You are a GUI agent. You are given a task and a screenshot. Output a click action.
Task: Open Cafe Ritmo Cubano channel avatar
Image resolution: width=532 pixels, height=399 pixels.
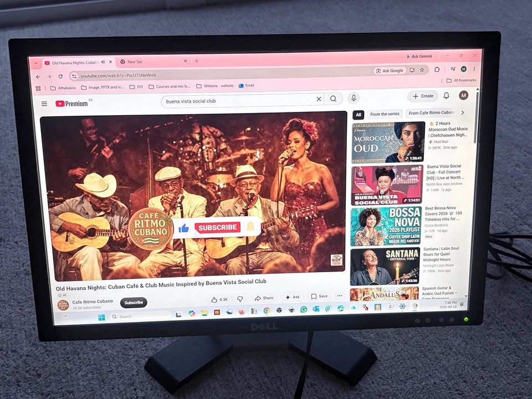[x=63, y=305]
